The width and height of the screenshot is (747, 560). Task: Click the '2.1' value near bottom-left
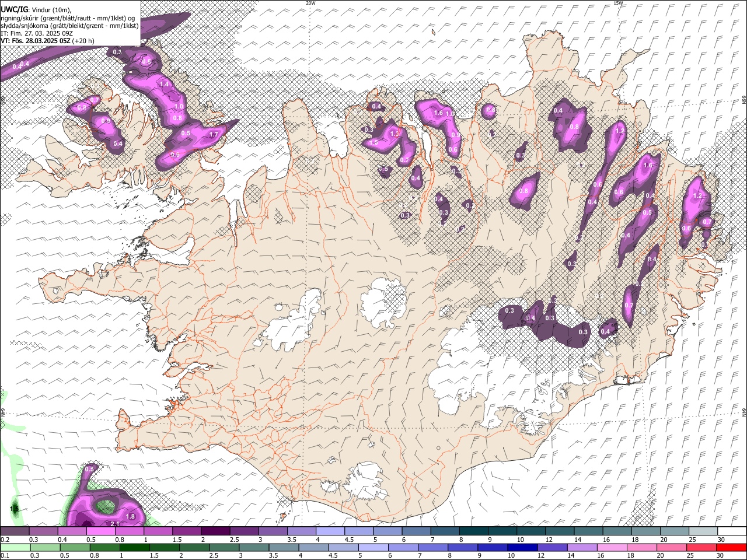pyautogui.click(x=115, y=524)
